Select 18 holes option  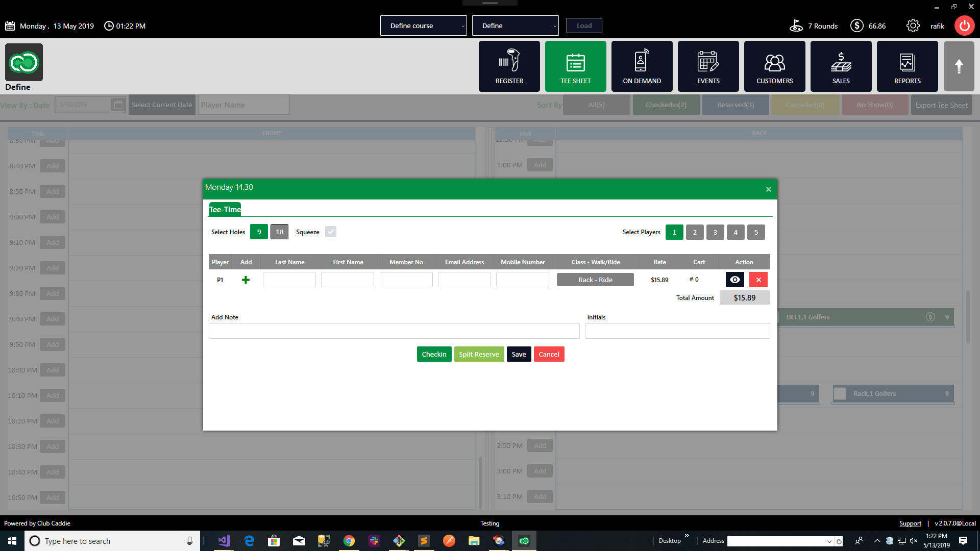tap(279, 232)
